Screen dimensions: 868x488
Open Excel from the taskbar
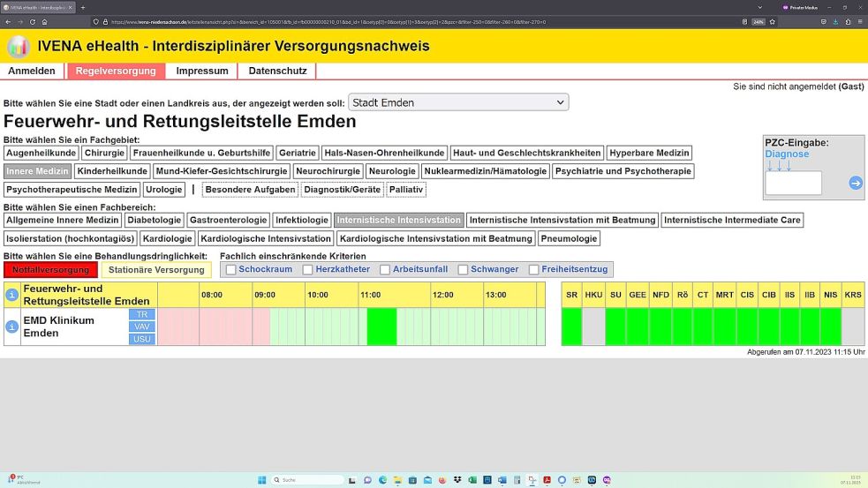(472, 480)
